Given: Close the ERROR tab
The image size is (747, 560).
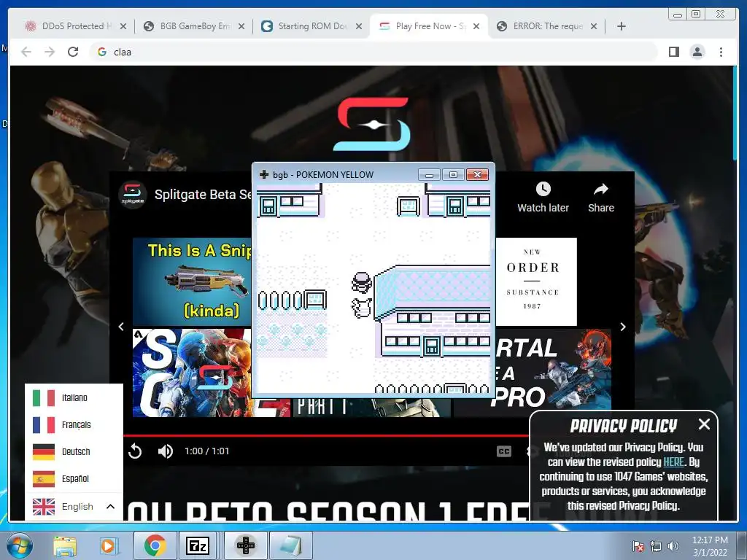Looking at the screenshot, I should click(x=594, y=26).
